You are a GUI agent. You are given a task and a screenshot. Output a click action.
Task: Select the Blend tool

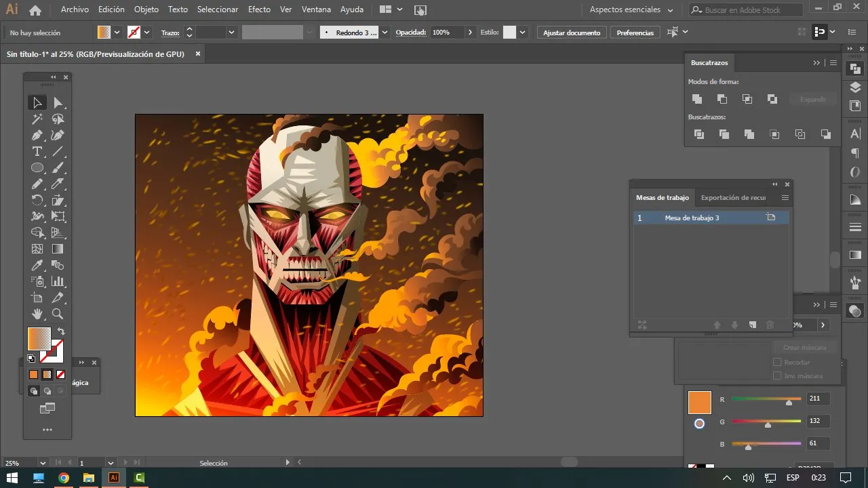tap(58, 266)
